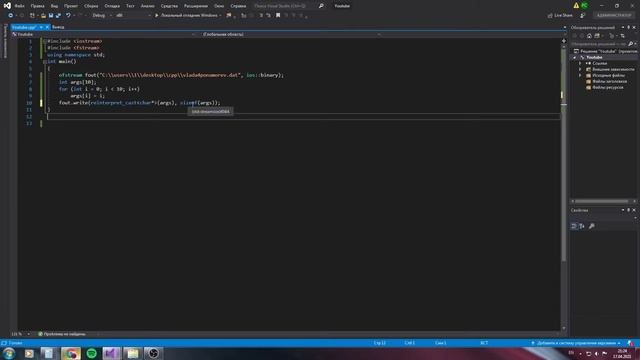
Task: Collapse the Youtube project node
Action: 575,58
